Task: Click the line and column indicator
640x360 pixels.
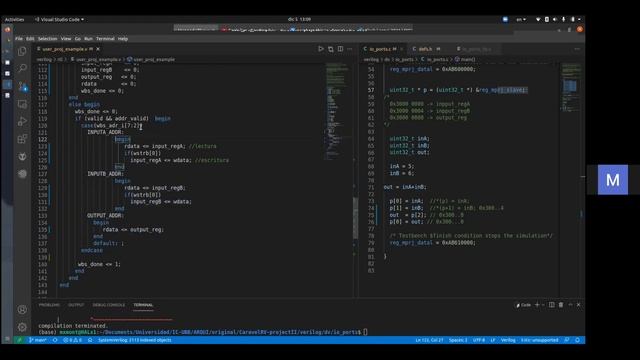Action: pos(429,340)
